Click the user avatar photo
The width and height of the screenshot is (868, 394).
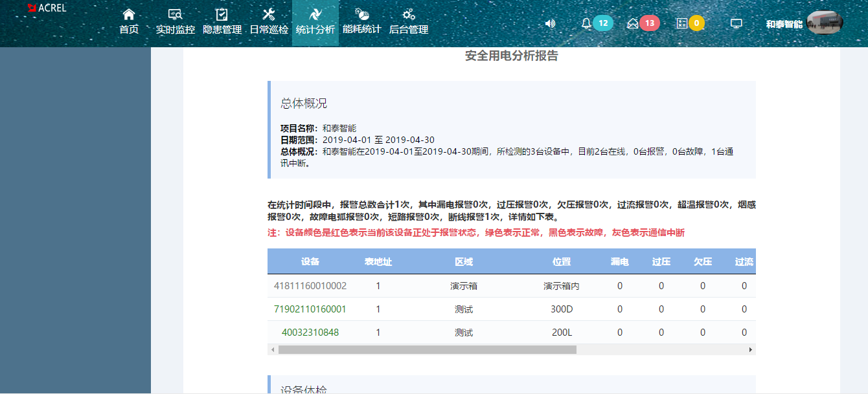click(x=825, y=23)
